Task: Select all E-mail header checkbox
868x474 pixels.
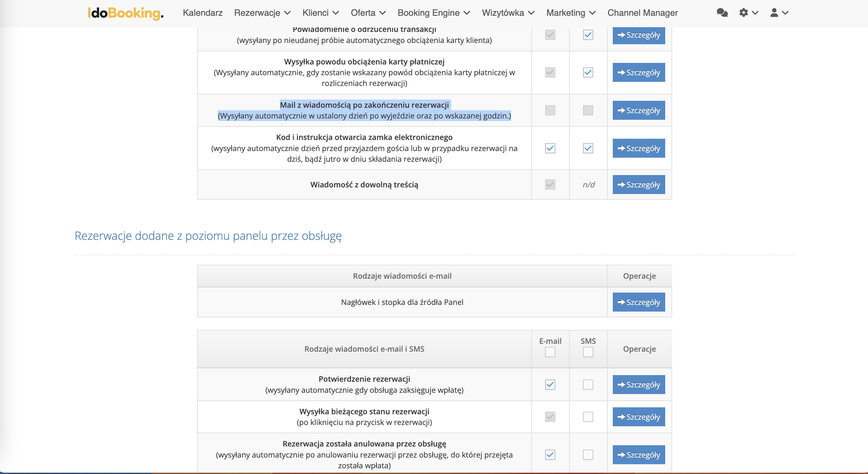Action: (x=550, y=352)
